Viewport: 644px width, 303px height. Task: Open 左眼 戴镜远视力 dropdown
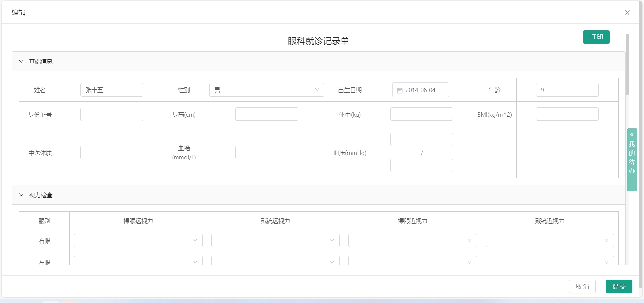[x=275, y=261]
